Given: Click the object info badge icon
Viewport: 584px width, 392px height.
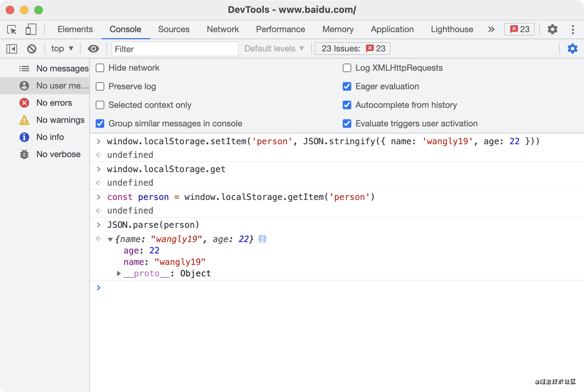Looking at the screenshot, I should 262,239.
